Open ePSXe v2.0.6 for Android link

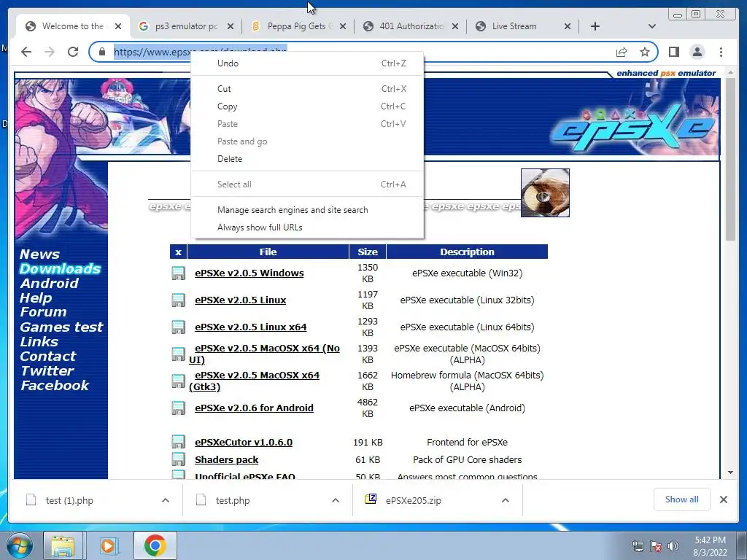tap(254, 408)
